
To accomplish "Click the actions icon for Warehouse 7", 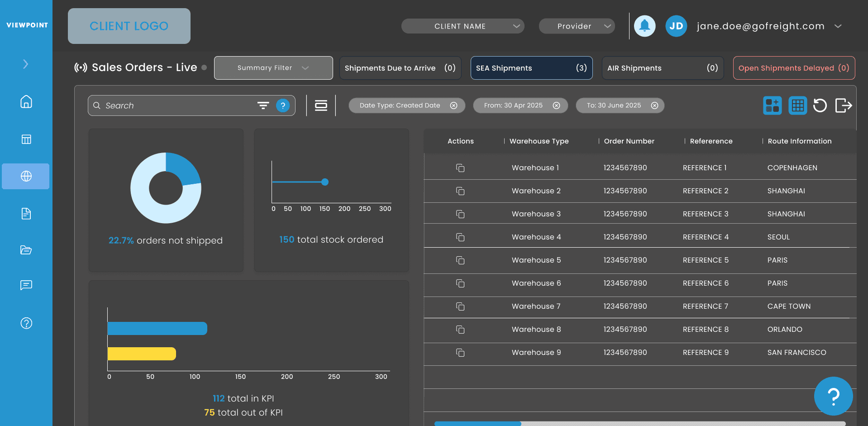I will [x=460, y=306].
